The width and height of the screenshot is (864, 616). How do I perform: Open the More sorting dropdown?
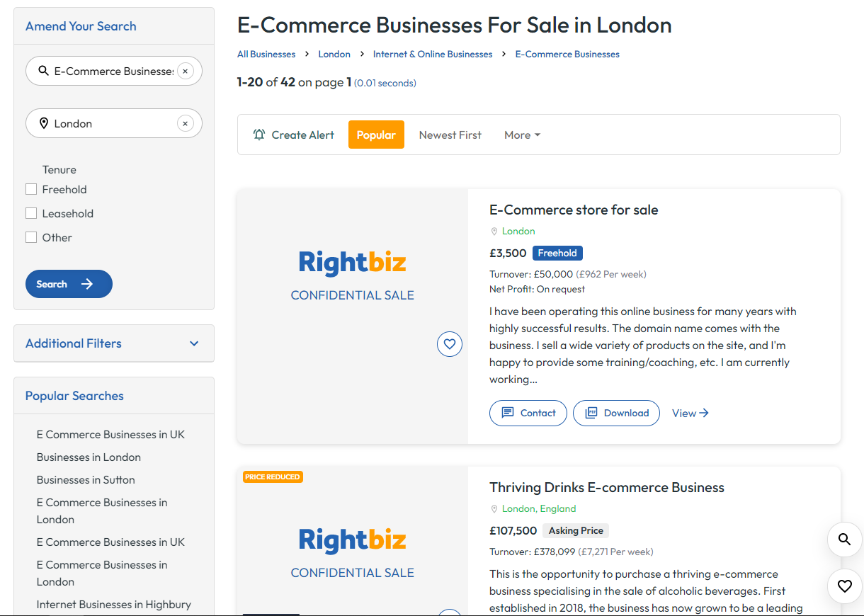[x=522, y=135]
